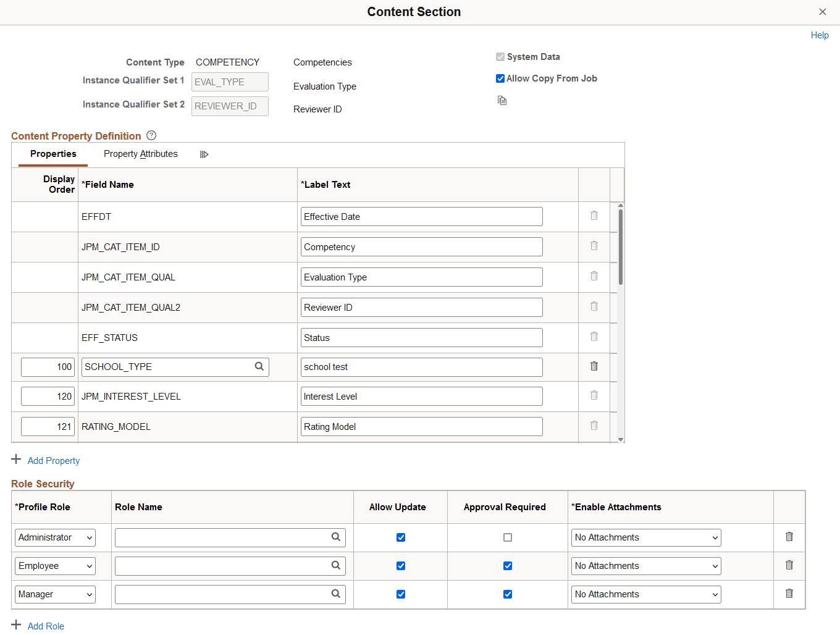Delete the Rating Model property row

pos(594,425)
